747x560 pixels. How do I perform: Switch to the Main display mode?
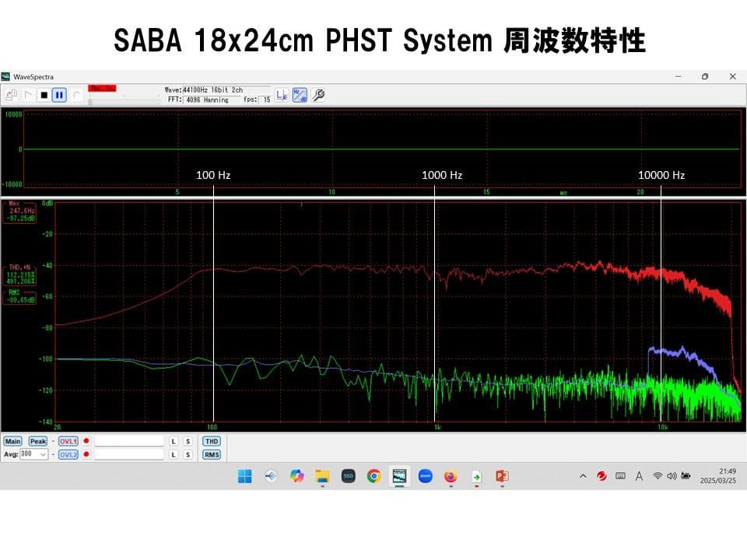click(x=13, y=441)
